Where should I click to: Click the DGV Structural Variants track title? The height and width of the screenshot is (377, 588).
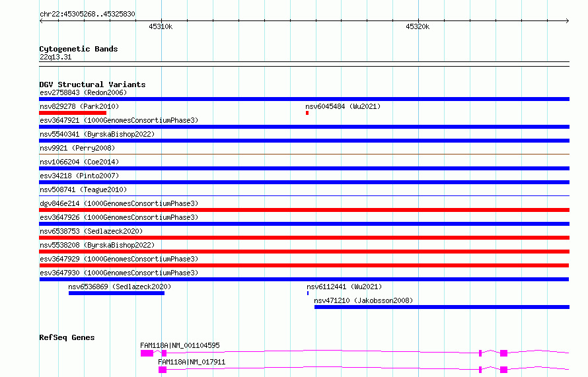point(92,85)
